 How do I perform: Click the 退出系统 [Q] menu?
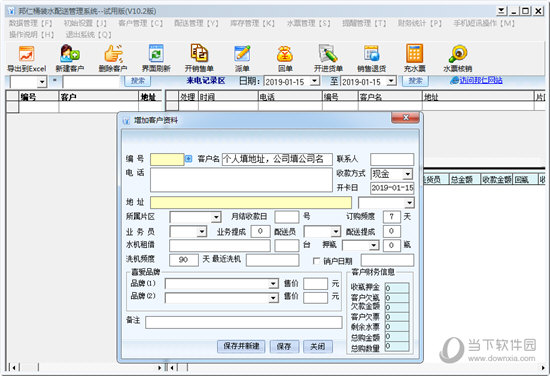(x=88, y=34)
